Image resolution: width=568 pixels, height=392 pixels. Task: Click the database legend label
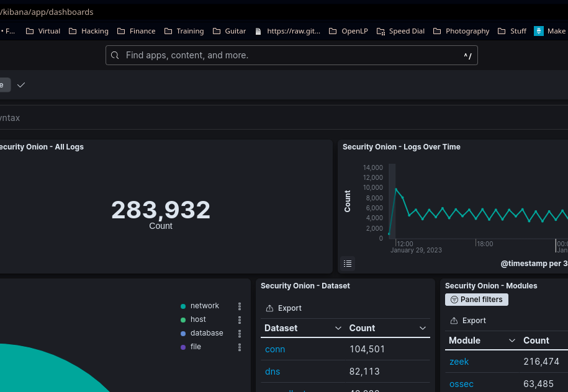tap(207, 333)
